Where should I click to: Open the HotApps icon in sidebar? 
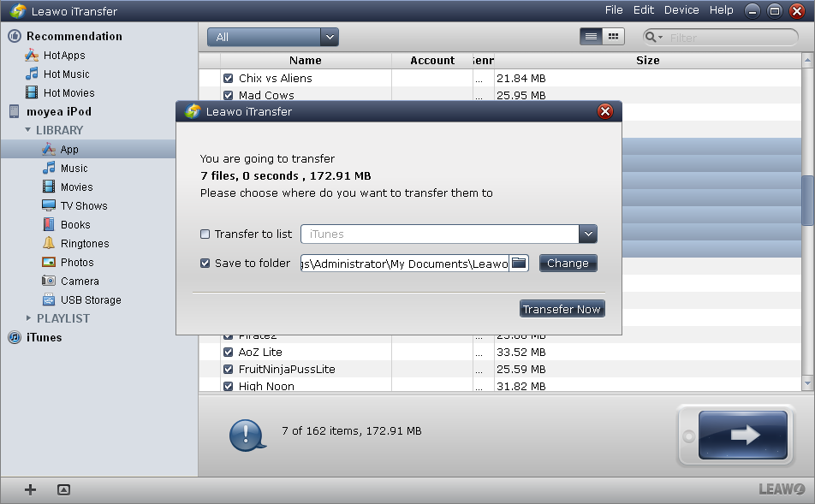(x=32, y=55)
